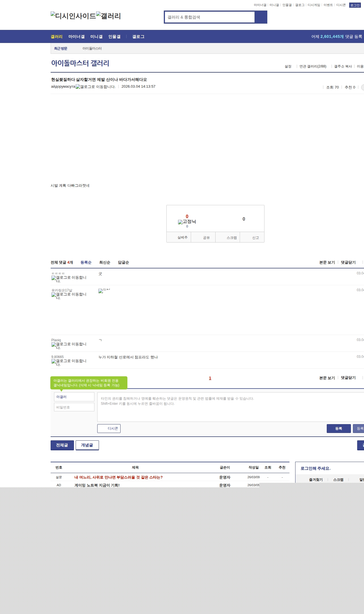Open gallog icon under commenter Plaoiq
The width and height of the screenshot is (364, 614).
pyautogui.click(x=69, y=346)
